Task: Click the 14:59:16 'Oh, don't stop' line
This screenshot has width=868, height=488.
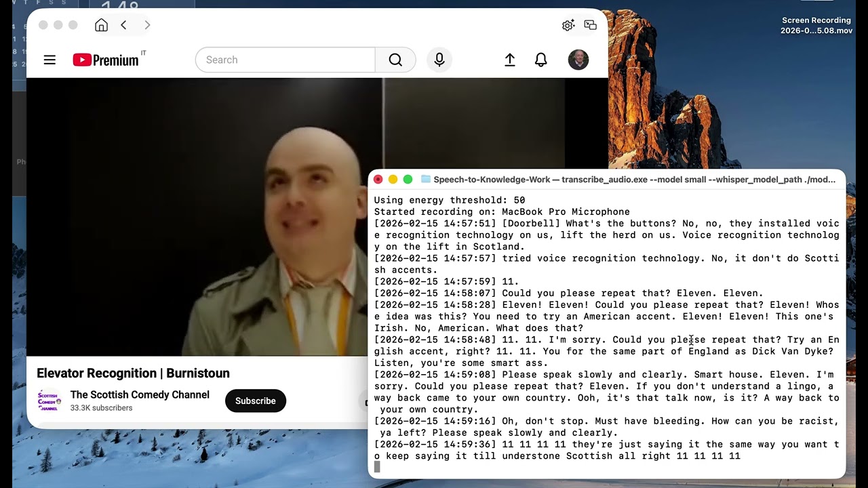Action: 607,426
